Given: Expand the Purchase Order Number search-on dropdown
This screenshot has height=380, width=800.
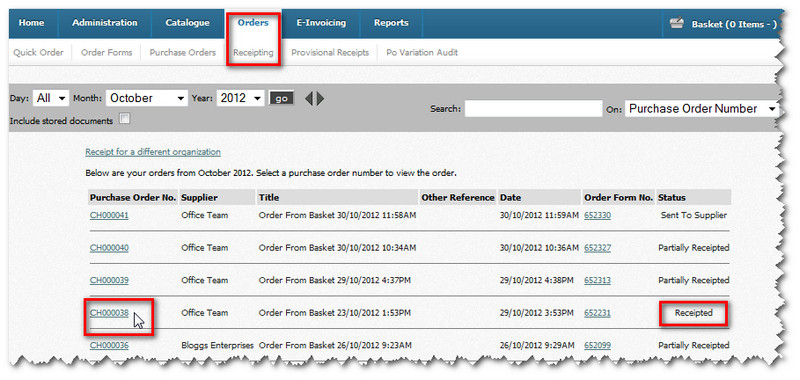Looking at the screenshot, I should tap(702, 109).
